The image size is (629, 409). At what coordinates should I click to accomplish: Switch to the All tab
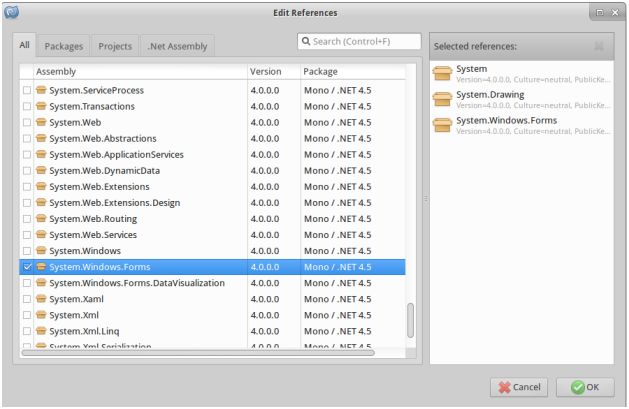(24, 45)
